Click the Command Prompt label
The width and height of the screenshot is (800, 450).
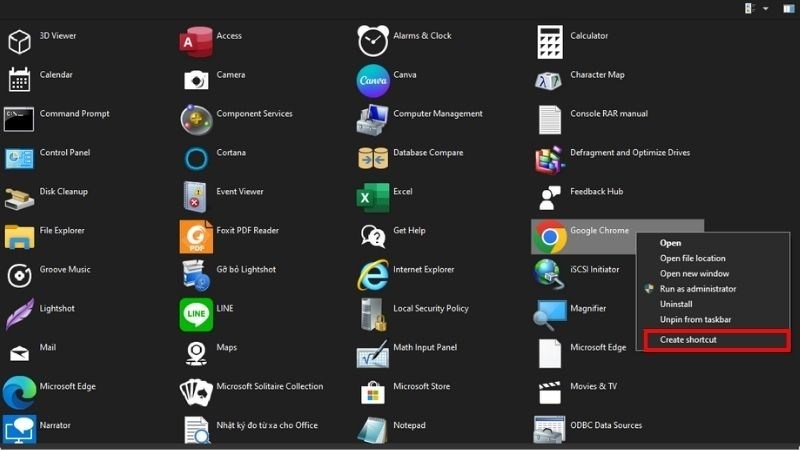(x=74, y=114)
